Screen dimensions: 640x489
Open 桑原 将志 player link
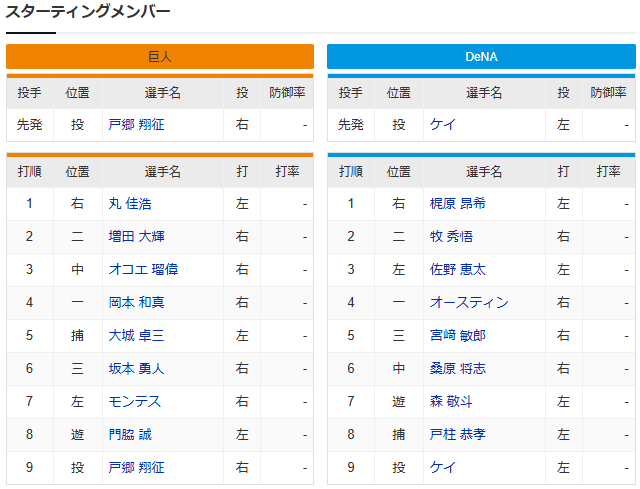click(458, 369)
